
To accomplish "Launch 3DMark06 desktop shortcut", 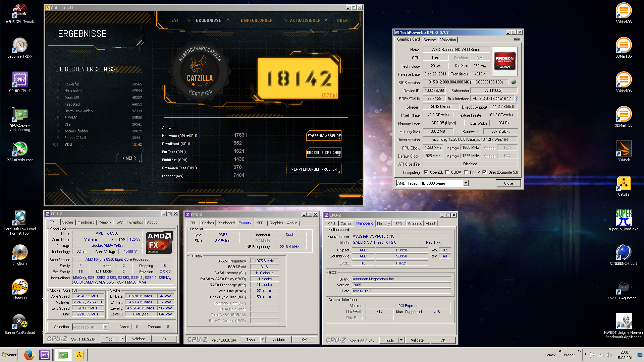I will (624, 82).
